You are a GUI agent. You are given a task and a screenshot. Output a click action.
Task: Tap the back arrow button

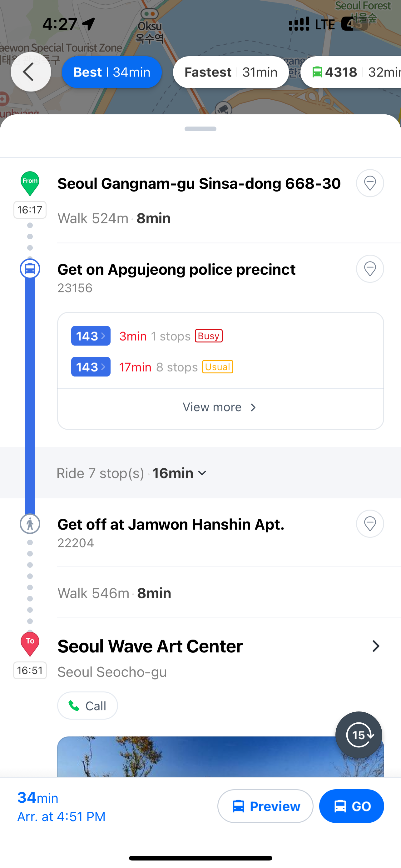31,72
